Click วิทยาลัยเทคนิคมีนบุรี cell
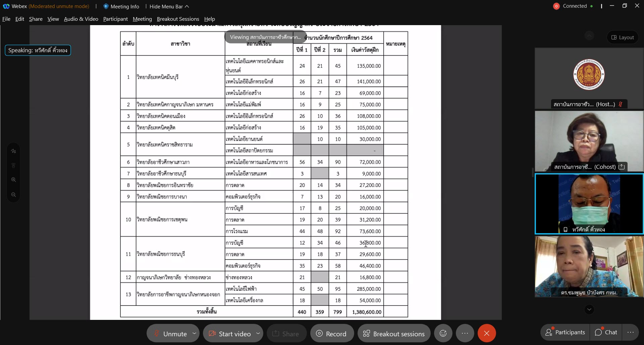The width and height of the screenshot is (644, 345). coord(180,77)
